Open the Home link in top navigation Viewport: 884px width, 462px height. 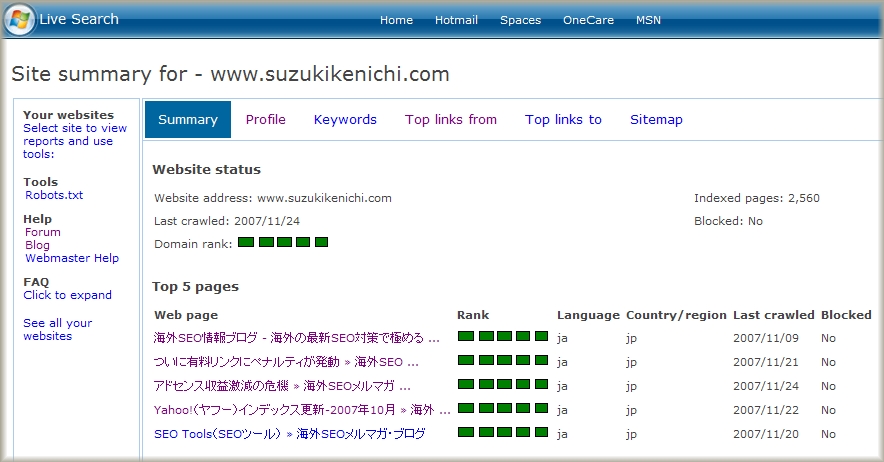point(396,20)
